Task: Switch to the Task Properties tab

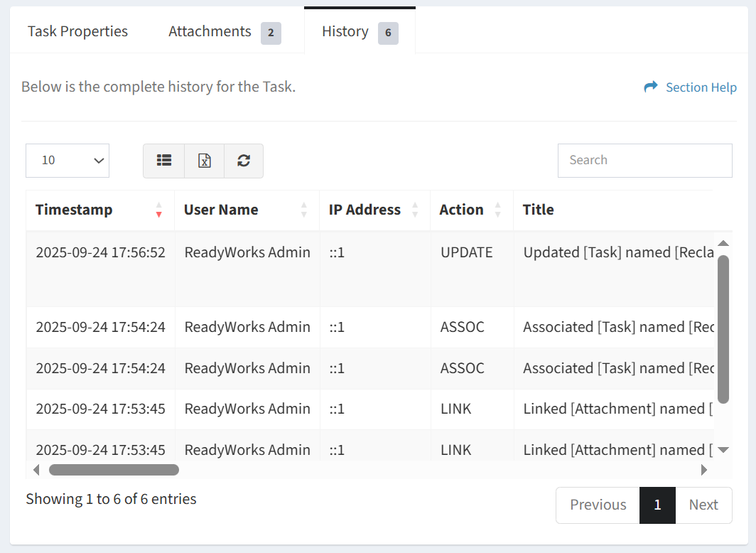Action: tap(78, 31)
